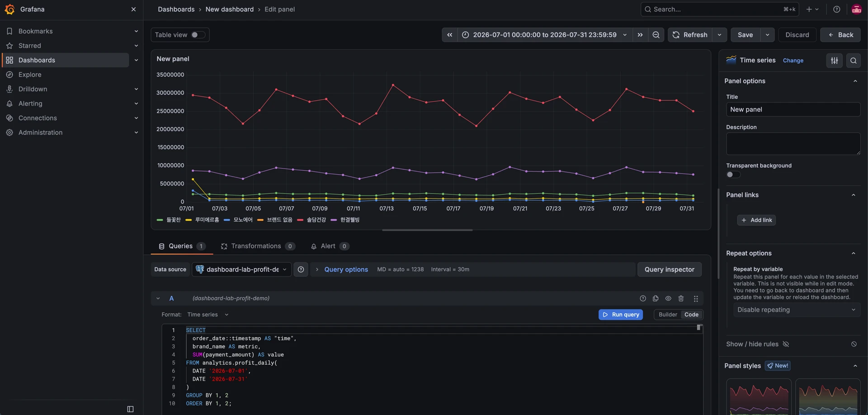Expand the Administration section chevron
Screen dimensions: 868x415
(x=136, y=132)
